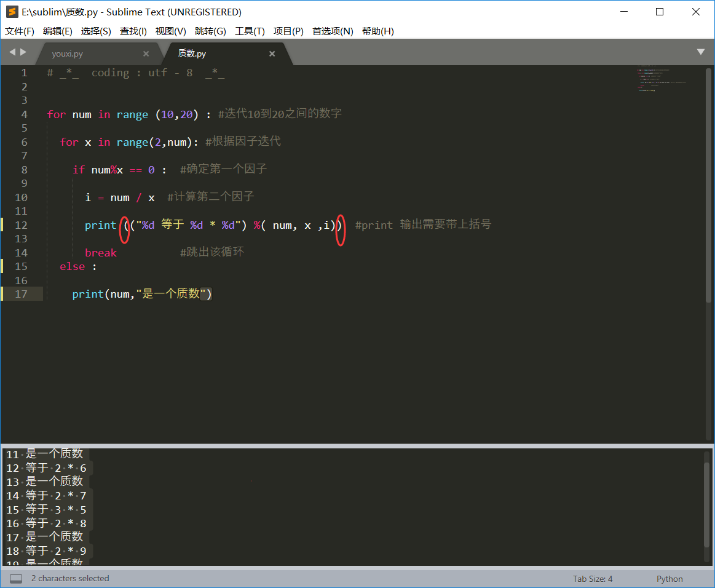Click the minimap code preview

[x=662, y=80]
